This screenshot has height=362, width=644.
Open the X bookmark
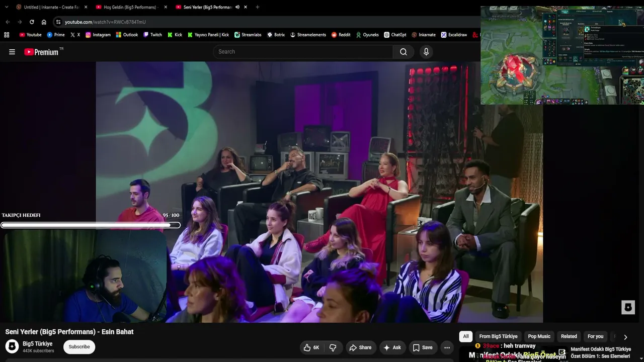(x=75, y=35)
